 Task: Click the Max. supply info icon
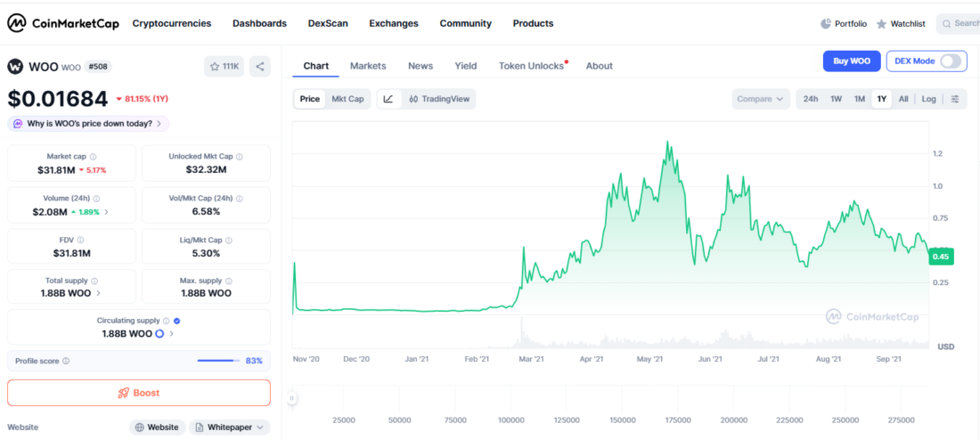click(x=229, y=281)
